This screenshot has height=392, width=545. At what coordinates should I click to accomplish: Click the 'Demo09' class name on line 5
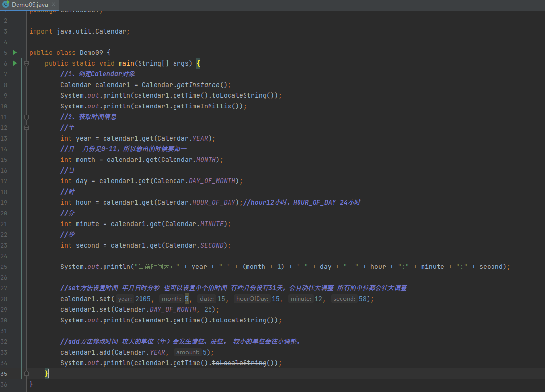[x=91, y=53]
